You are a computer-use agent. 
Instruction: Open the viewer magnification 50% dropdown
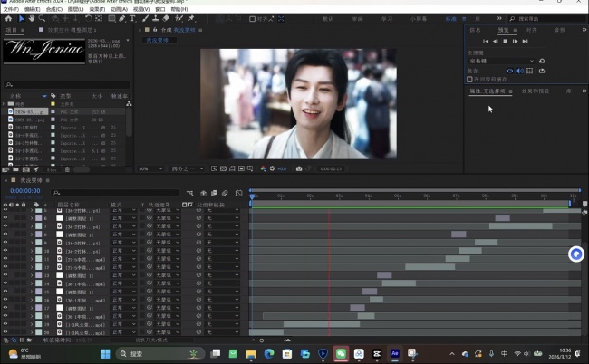150,168
